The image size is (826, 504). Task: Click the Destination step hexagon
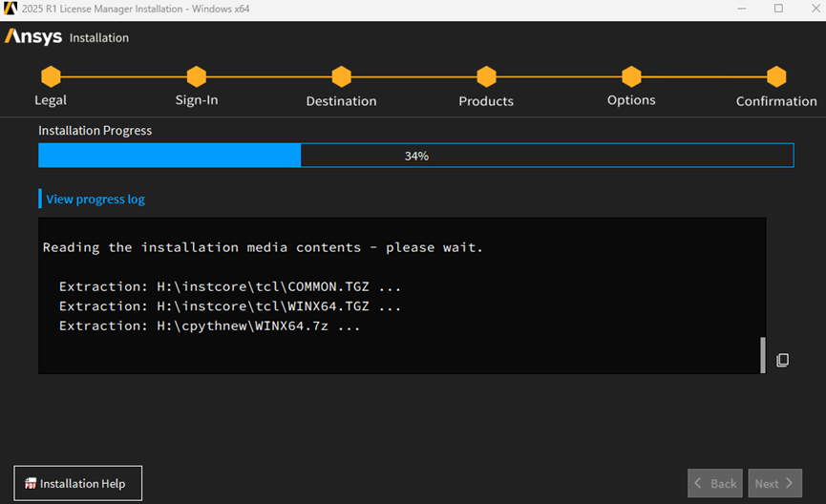(x=341, y=76)
